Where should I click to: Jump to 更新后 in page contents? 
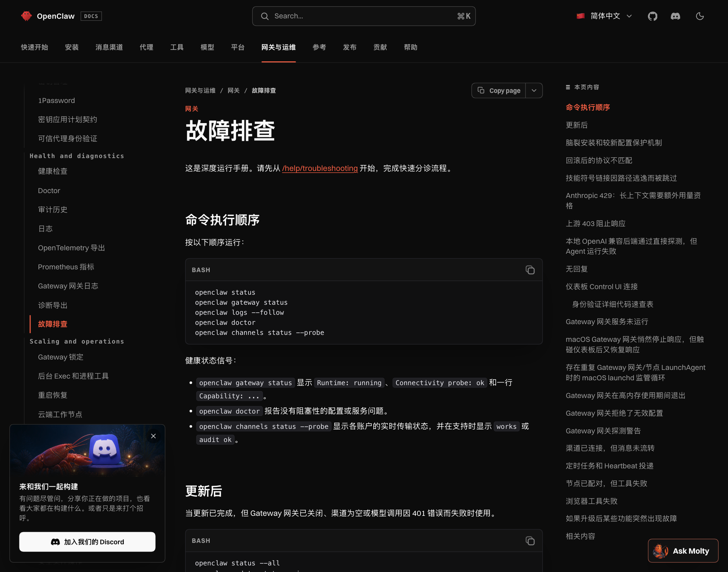(x=577, y=125)
